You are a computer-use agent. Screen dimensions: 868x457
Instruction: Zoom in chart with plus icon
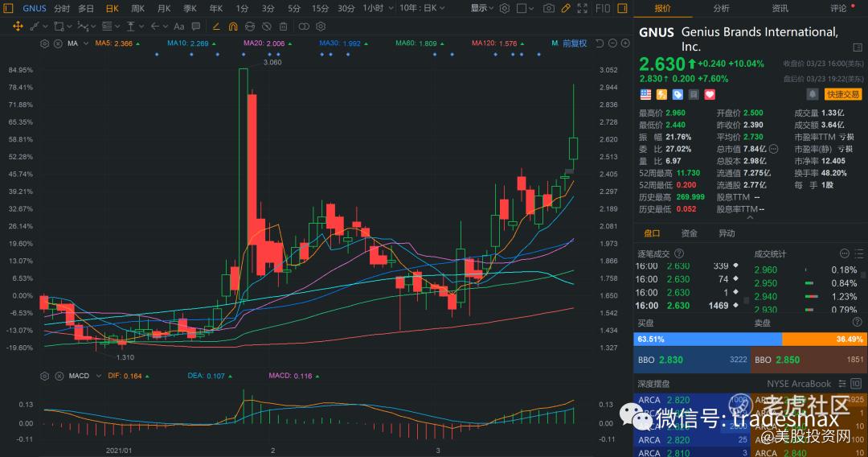coord(625,43)
